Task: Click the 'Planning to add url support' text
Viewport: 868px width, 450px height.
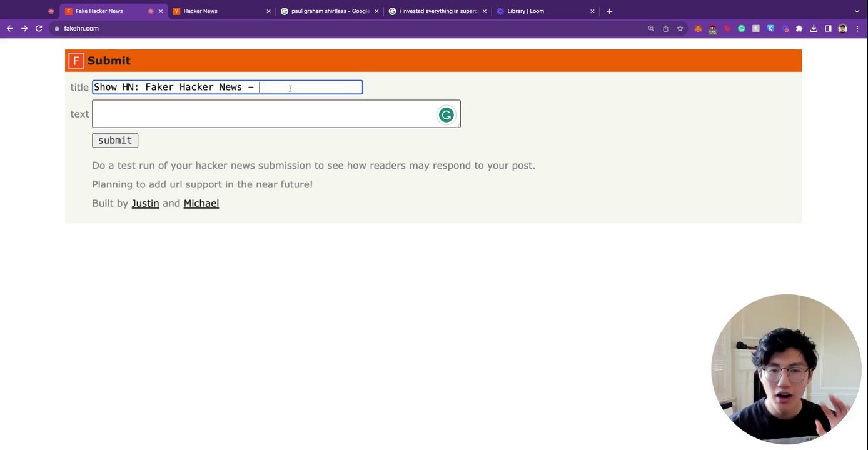Action: [x=202, y=184]
